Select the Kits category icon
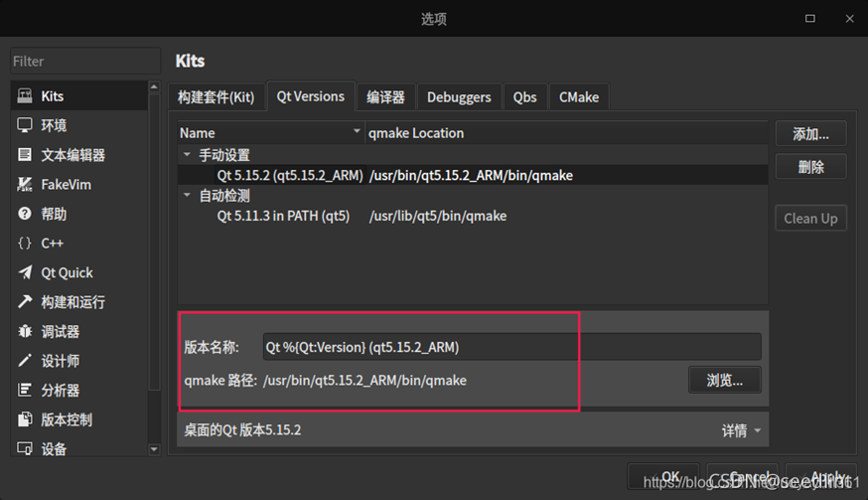Image resolution: width=868 pixels, height=500 pixels. coord(25,95)
